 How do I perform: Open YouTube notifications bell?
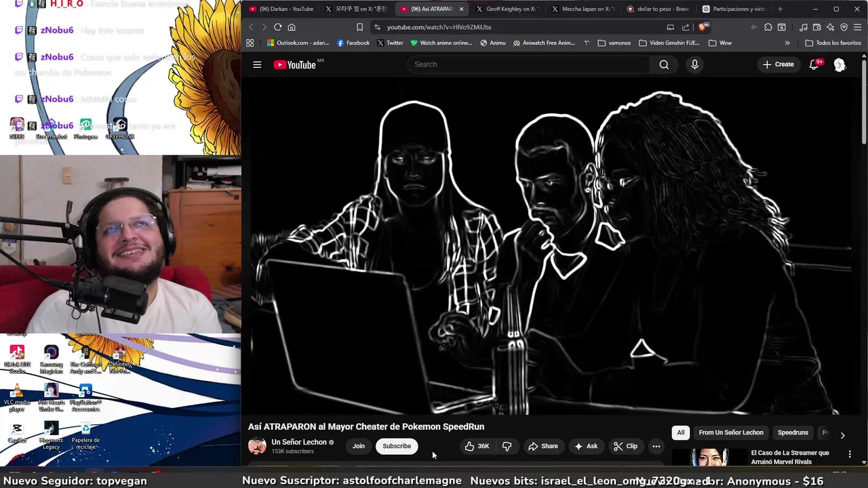point(814,64)
